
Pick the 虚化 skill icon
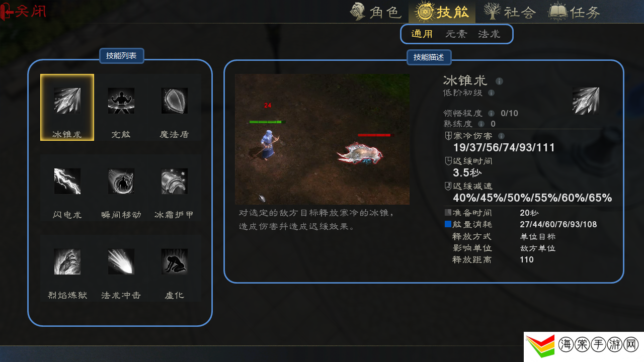coord(175,261)
